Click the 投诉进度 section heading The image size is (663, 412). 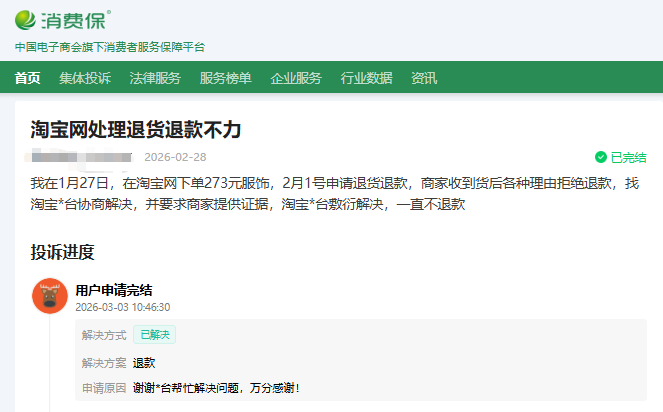click(x=62, y=251)
